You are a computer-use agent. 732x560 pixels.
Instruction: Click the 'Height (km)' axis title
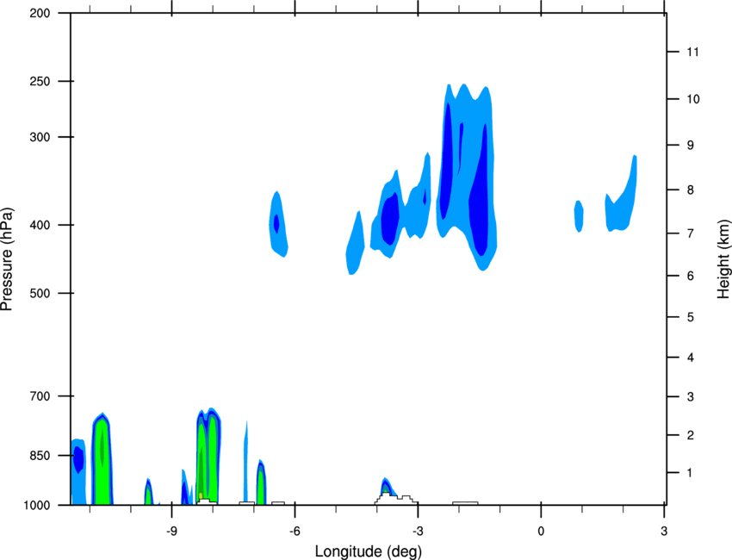[723, 259]
